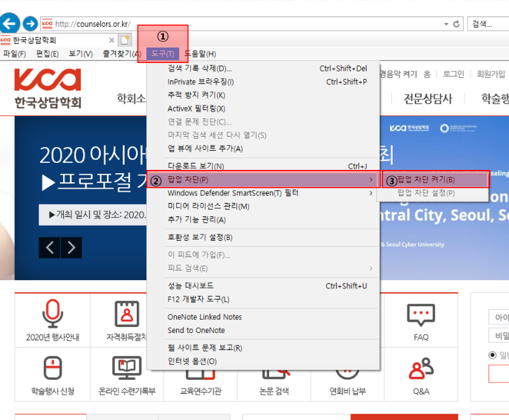The width and height of the screenshot is (509, 420).
Task: Go forward with the browser forward arrow
Action: 30,24
